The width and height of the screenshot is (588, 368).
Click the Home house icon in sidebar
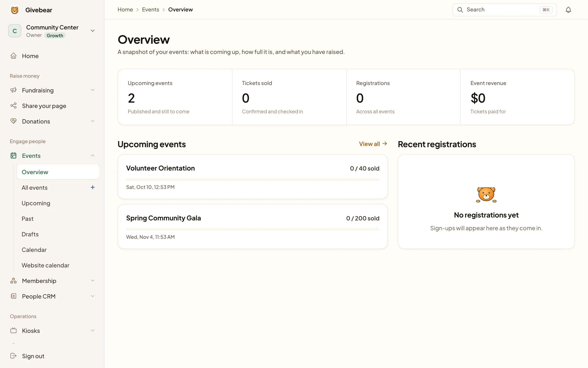[x=13, y=56]
